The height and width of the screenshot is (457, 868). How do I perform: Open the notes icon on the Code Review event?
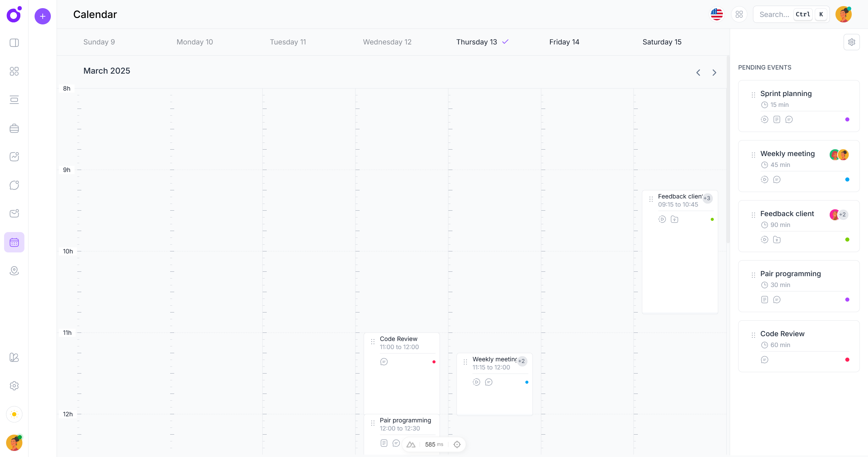765,360
